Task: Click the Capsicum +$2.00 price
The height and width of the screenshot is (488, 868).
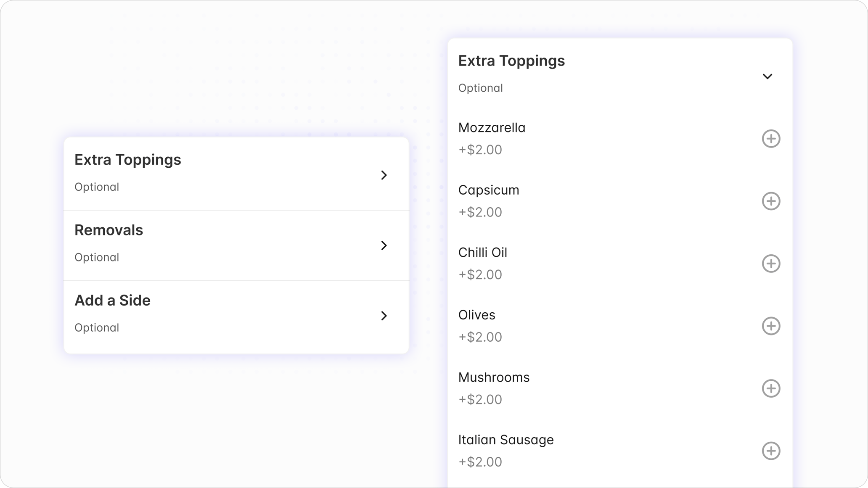Action: [x=480, y=212]
